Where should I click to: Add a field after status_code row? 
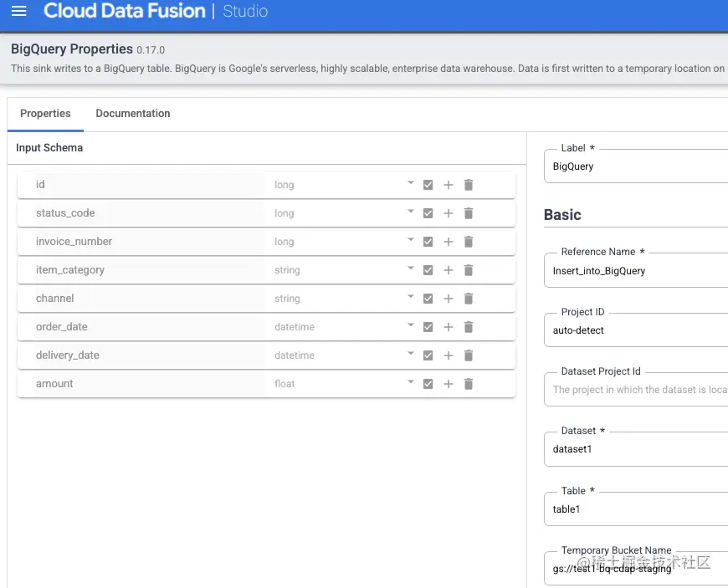[x=448, y=213]
